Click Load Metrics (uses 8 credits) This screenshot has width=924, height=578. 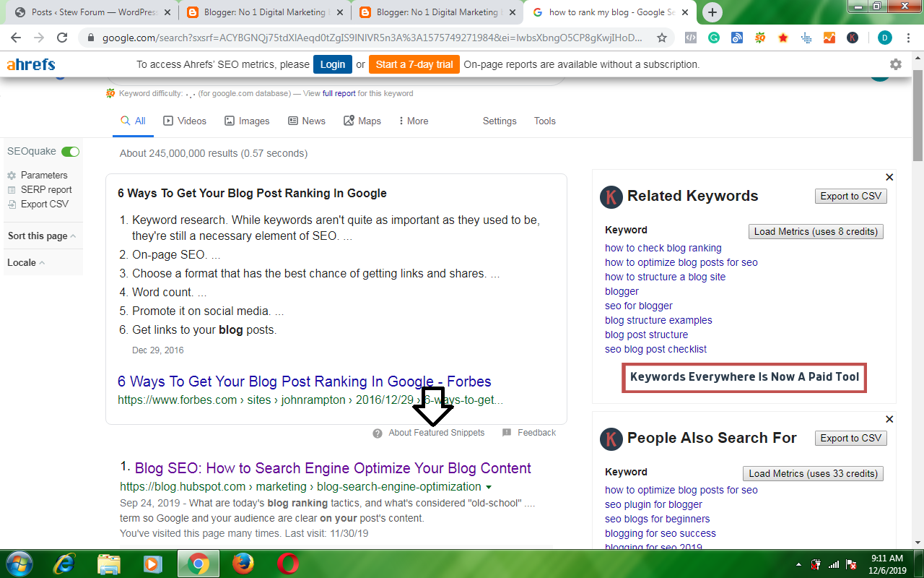click(x=816, y=231)
